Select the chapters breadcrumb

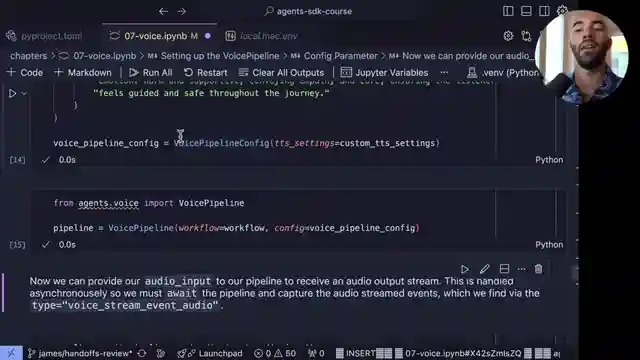click(28, 56)
